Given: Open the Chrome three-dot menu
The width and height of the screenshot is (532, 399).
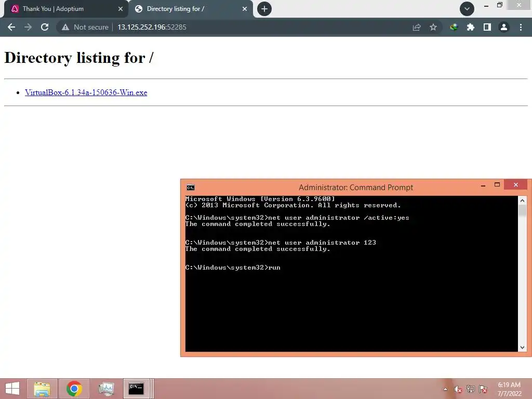Looking at the screenshot, I should pos(521,27).
